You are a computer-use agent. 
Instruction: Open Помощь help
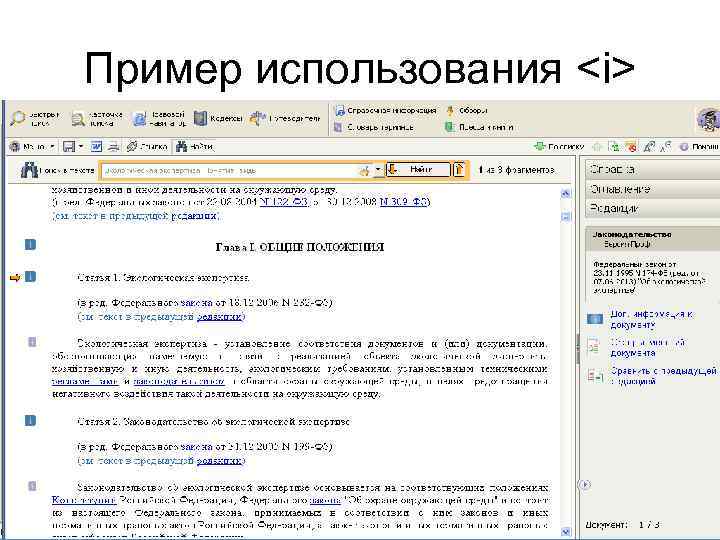pyautogui.click(x=699, y=146)
